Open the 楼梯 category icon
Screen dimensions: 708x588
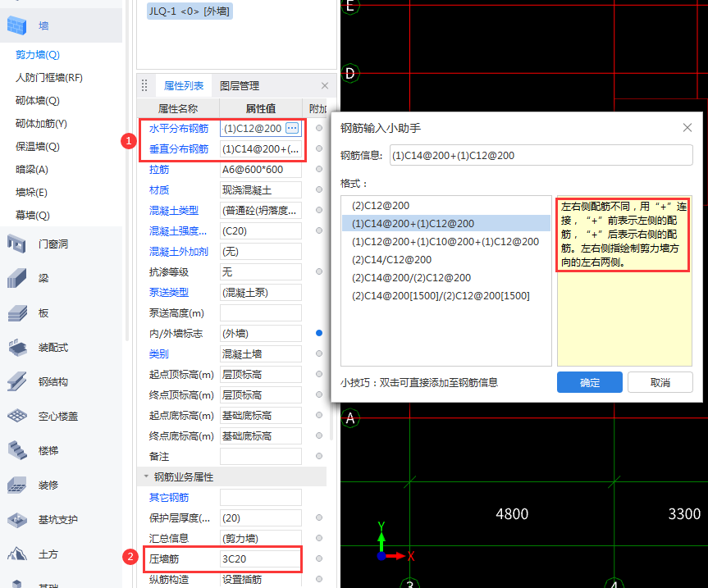coord(16,450)
